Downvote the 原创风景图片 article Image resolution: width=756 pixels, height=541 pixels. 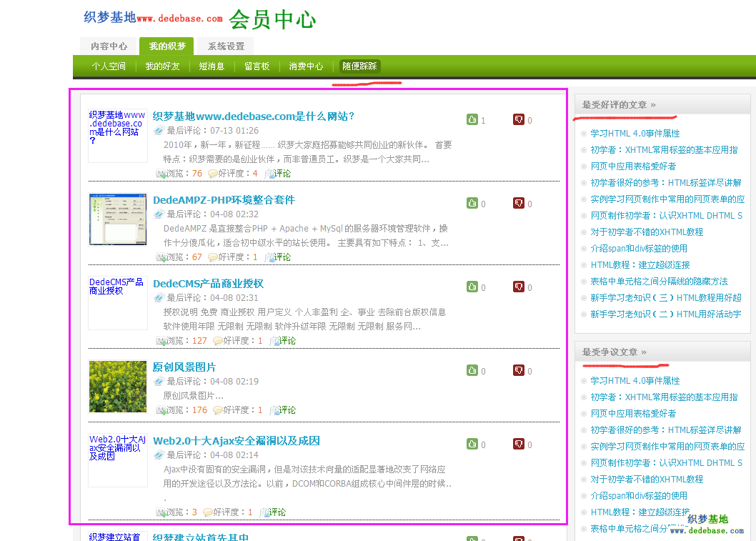coord(518,370)
